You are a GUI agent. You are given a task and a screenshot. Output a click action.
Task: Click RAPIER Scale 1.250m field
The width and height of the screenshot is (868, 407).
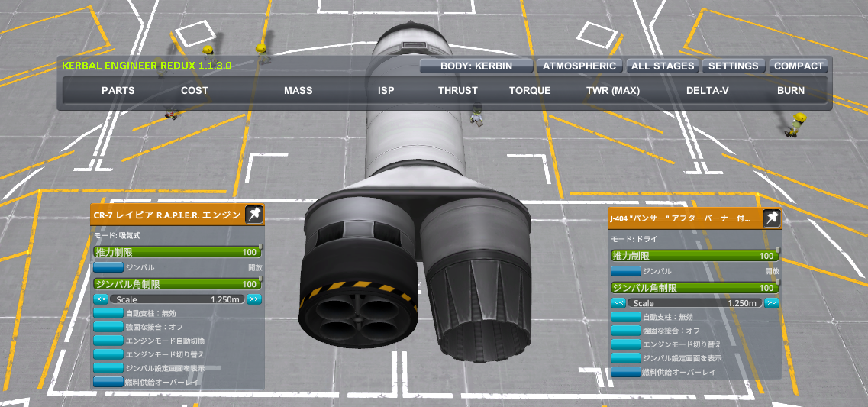click(177, 299)
